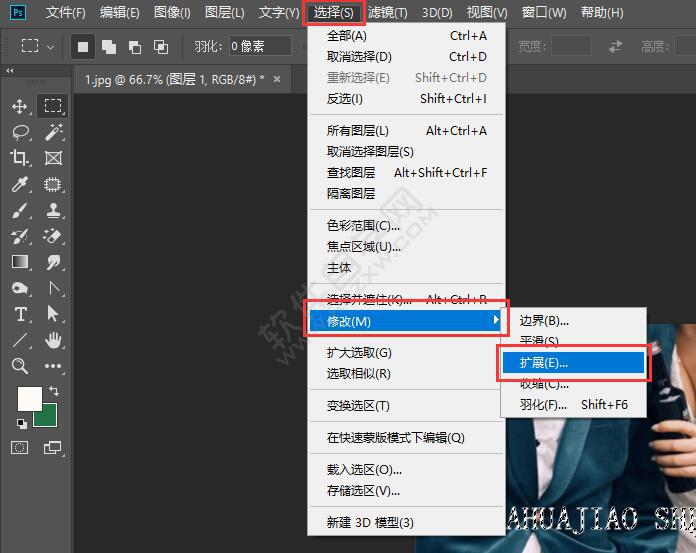Collapse the toolbar using double-arrow

click(x=10, y=71)
